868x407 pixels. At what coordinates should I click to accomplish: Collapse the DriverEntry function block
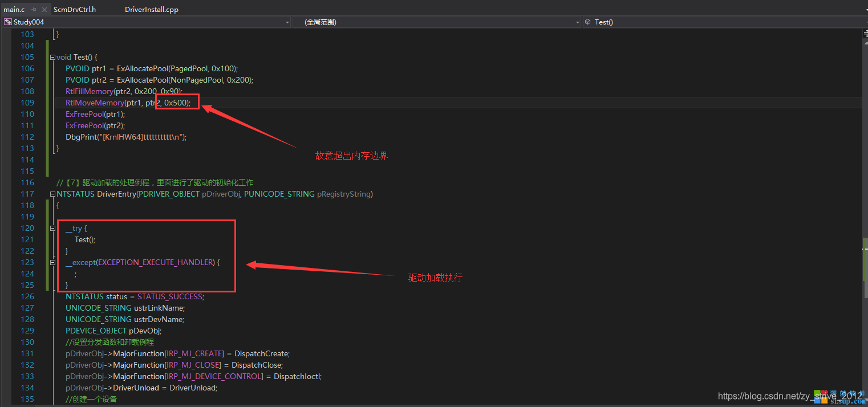pyautogui.click(x=52, y=194)
